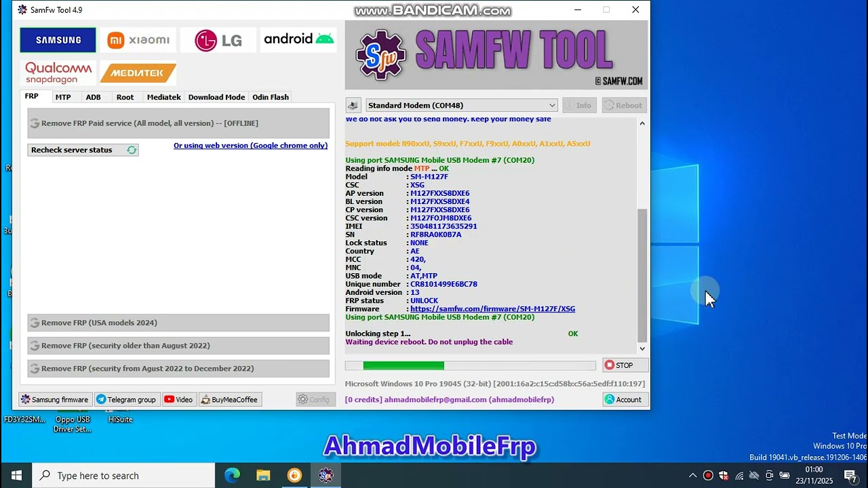Click the red recording tray icon

click(x=708, y=476)
